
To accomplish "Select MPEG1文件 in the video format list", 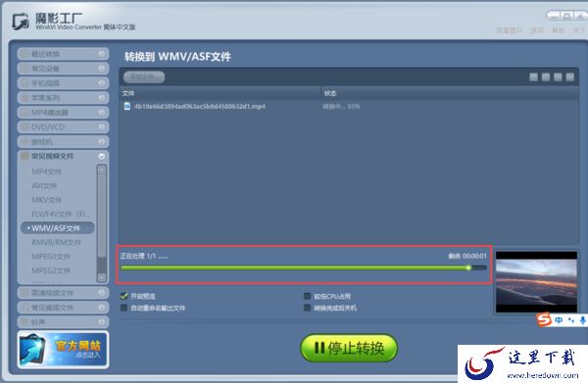I will [x=51, y=257].
